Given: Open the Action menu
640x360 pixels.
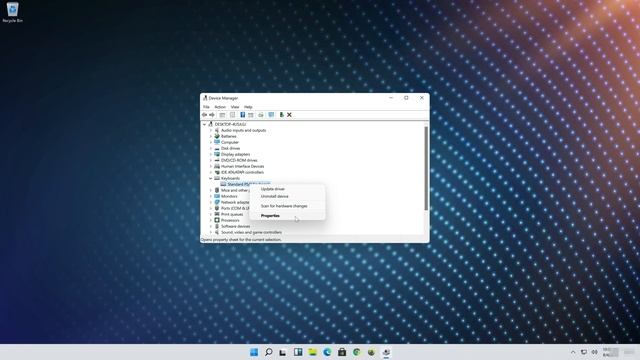Looking at the screenshot, I should point(220,107).
